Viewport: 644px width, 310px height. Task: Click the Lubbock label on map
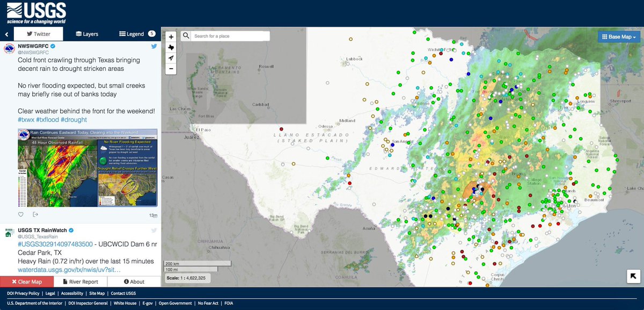355,59
